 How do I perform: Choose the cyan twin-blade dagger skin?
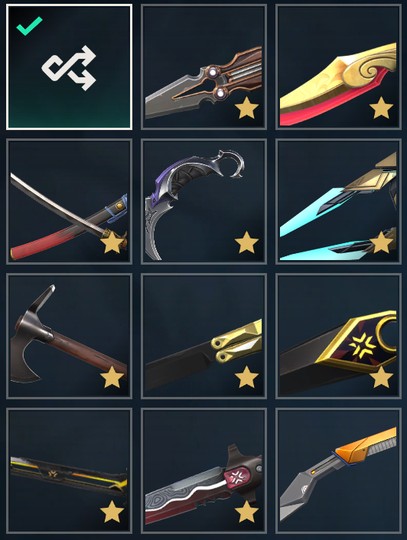click(338, 201)
